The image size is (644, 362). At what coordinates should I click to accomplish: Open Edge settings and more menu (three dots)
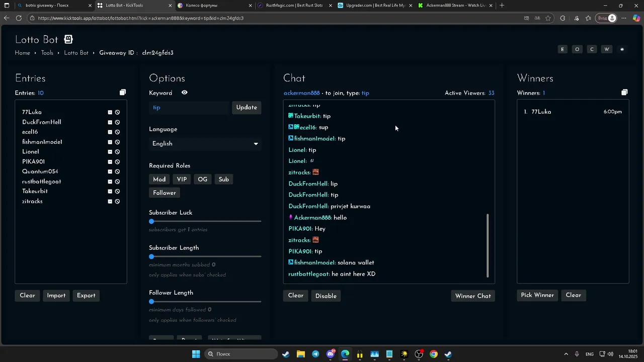(x=624, y=18)
